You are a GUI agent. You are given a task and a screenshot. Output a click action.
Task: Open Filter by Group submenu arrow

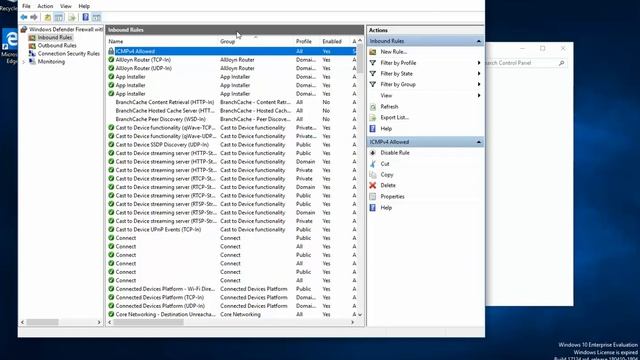[479, 84]
